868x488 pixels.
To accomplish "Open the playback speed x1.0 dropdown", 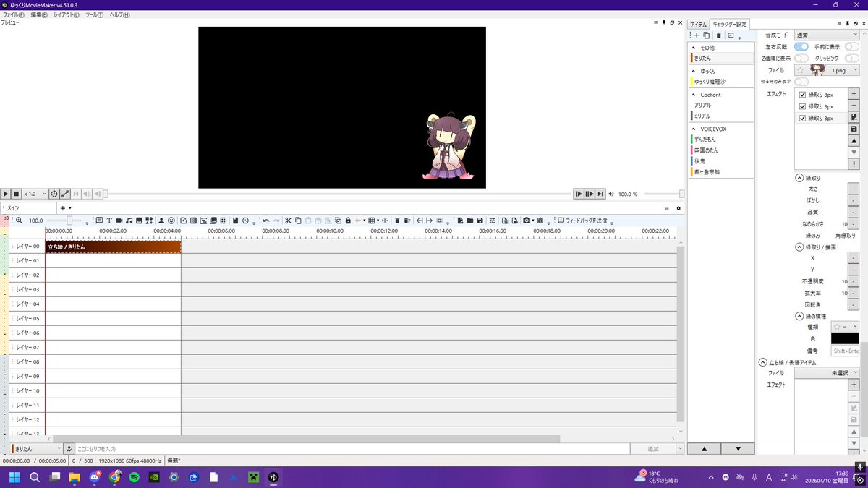I will pos(35,194).
